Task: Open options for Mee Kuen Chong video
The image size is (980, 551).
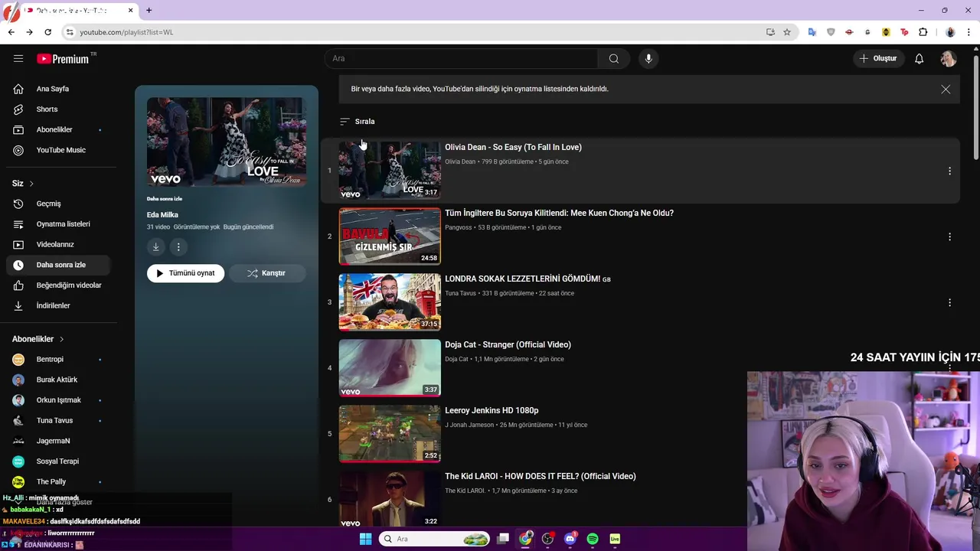Action: tap(949, 236)
